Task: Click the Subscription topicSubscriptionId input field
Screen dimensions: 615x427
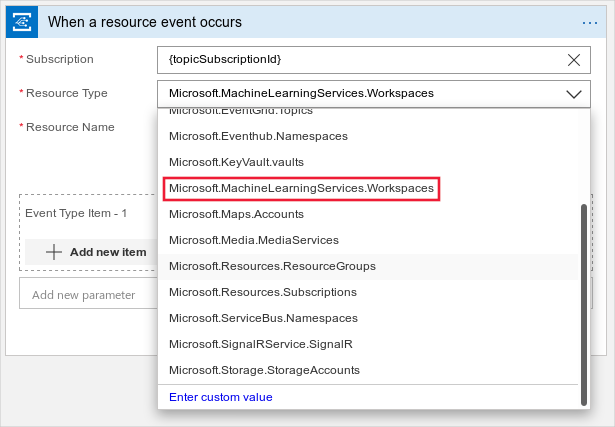Action: coord(360,60)
